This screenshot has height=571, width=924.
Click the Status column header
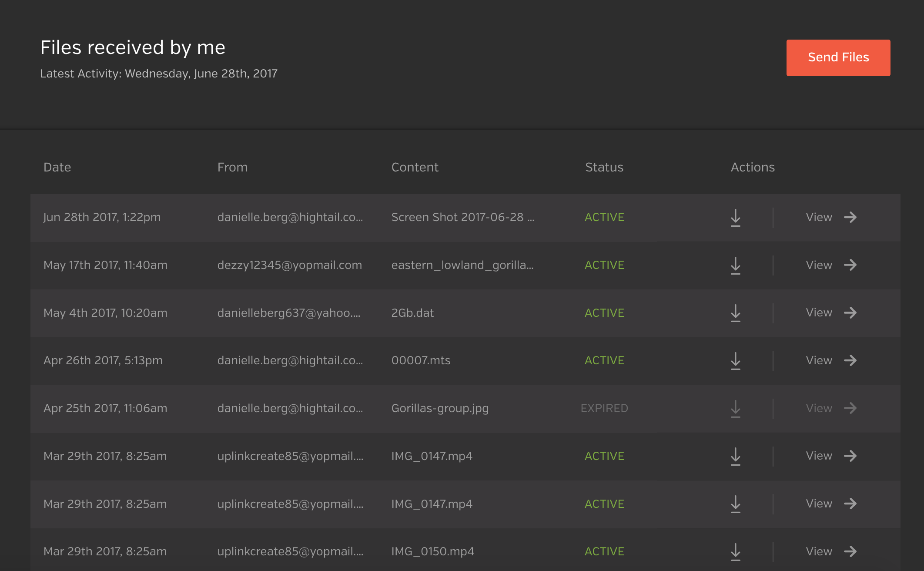(x=604, y=167)
